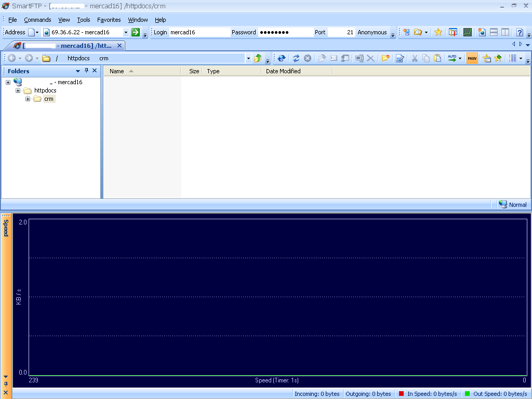532x399 pixels.
Task: Click the Forward navigation arrow
Action: (x=29, y=58)
